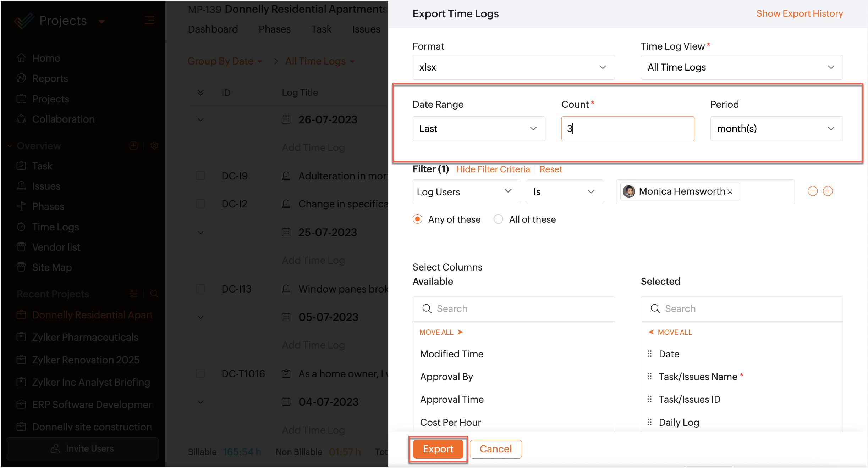Select the All of these radio button

[498, 219]
